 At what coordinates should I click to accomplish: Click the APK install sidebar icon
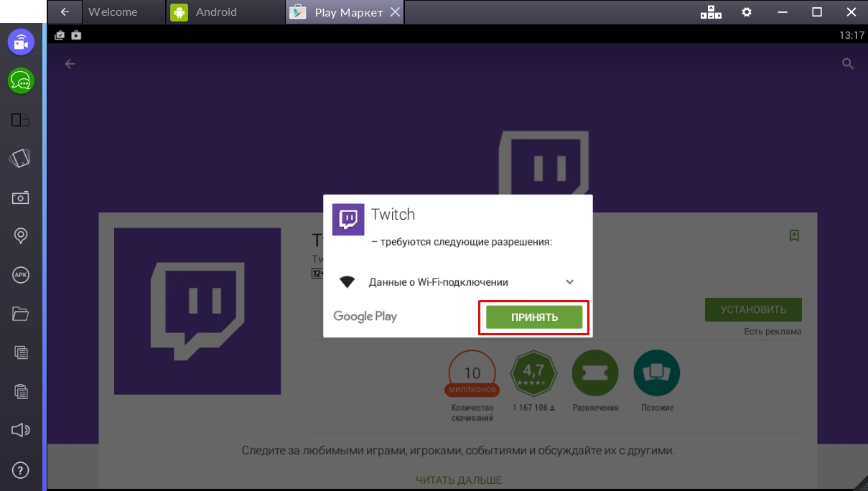21,274
